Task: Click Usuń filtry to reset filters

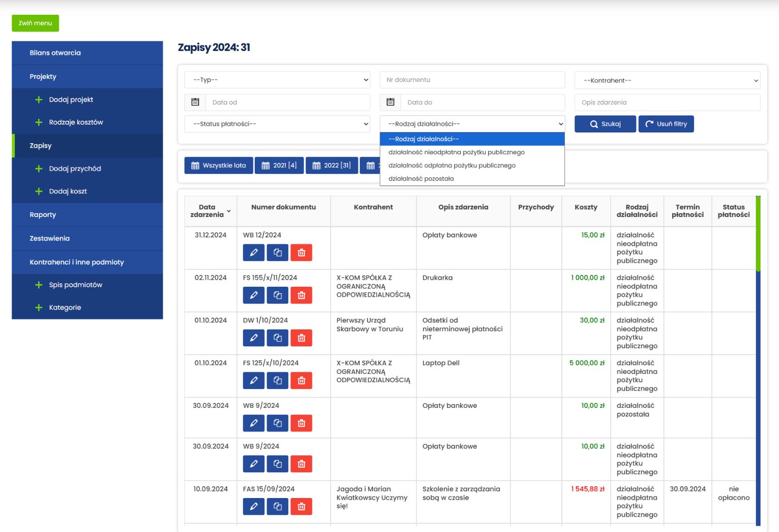Action: click(x=666, y=124)
